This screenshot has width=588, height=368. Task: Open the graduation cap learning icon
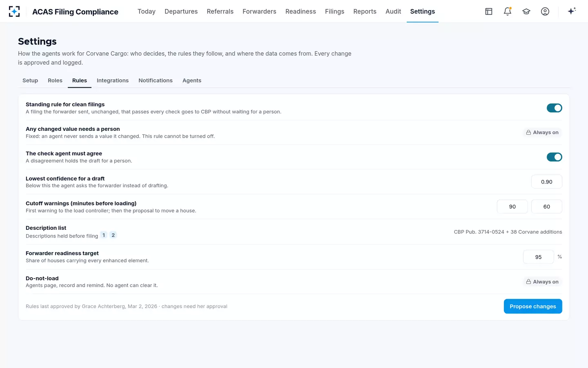526,11
